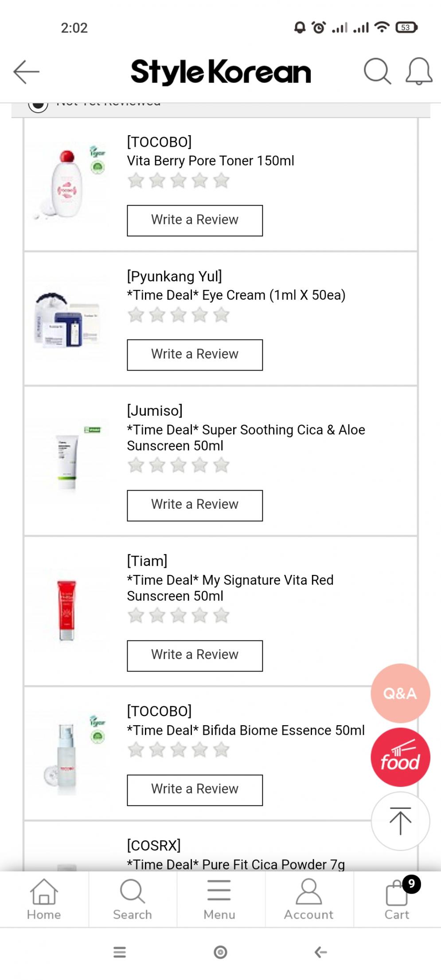Write a Review for Bifida Biome Essence
Viewport: 441px width, 980px height.
[195, 790]
